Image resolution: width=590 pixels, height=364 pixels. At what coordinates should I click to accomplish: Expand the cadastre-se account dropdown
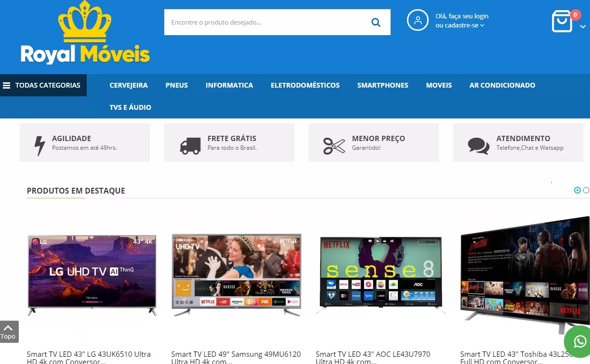[x=460, y=26]
